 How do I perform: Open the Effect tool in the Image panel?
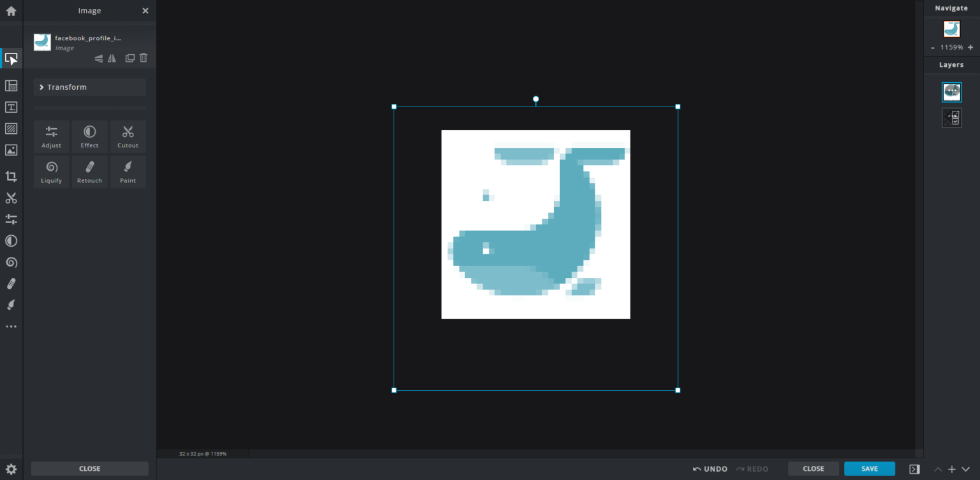click(89, 136)
